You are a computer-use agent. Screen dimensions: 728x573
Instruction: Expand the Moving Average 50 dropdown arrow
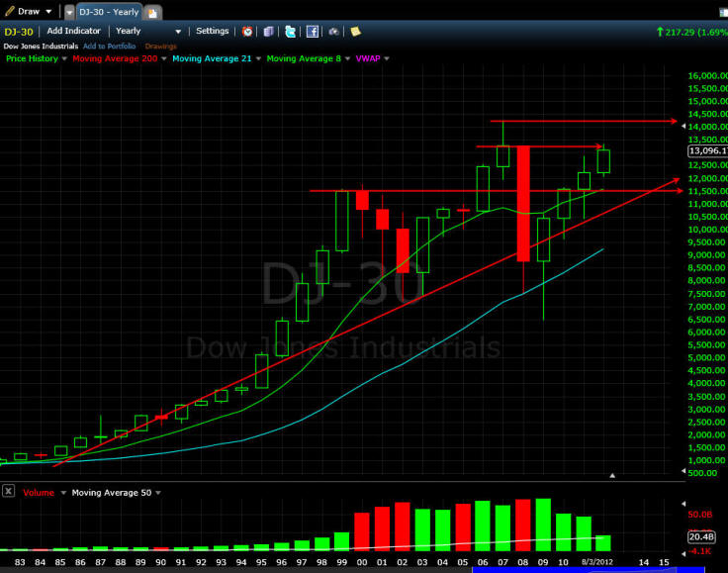click(158, 493)
